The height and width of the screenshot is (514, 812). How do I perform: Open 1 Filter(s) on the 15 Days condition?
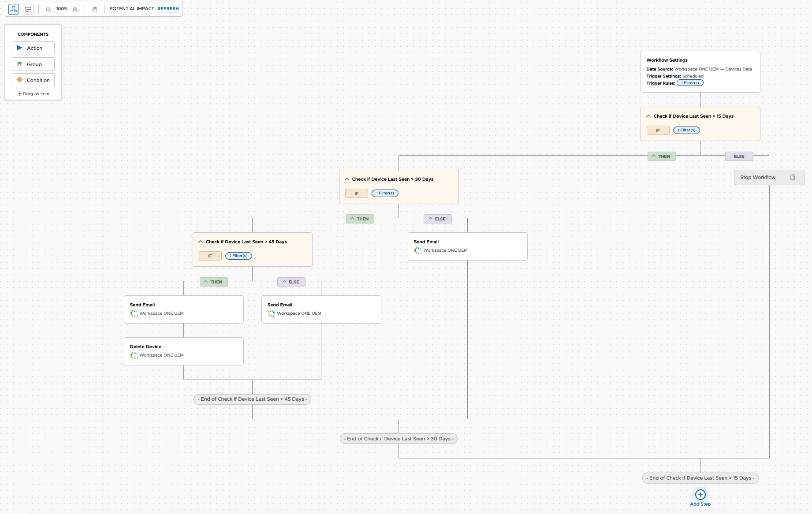(686, 130)
